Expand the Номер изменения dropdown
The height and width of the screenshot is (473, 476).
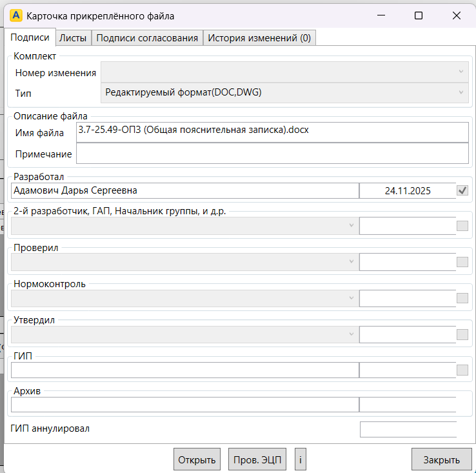(x=284, y=72)
